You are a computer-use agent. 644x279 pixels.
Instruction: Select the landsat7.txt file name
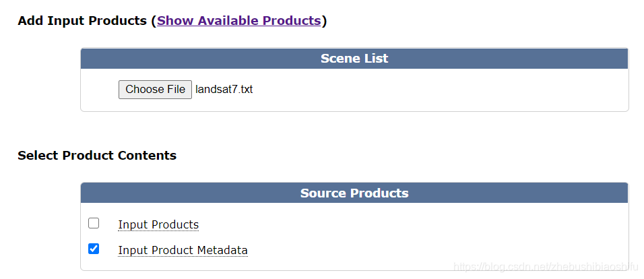224,89
